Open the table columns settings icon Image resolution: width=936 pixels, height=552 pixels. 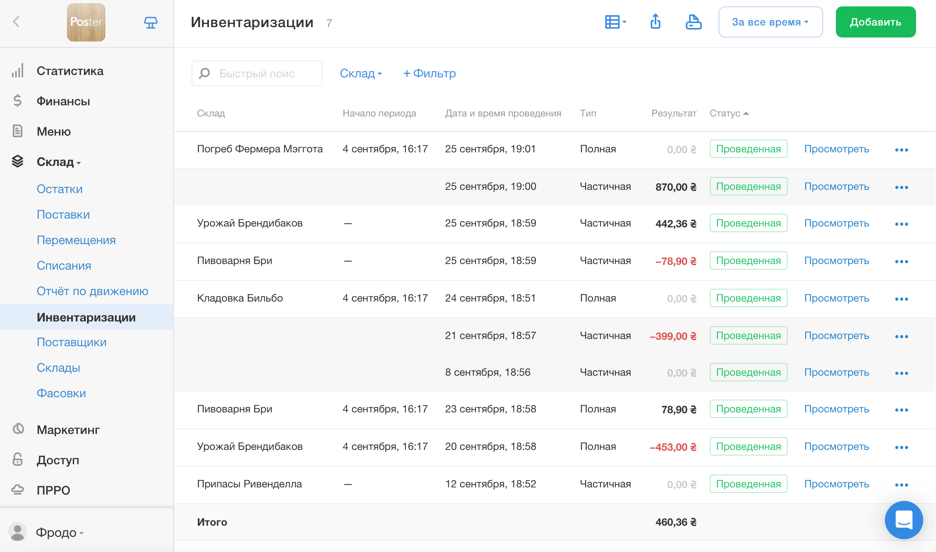click(614, 22)
